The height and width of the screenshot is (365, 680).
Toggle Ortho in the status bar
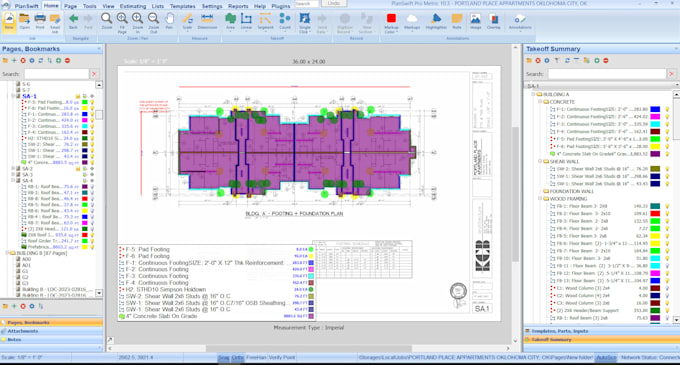238,358
